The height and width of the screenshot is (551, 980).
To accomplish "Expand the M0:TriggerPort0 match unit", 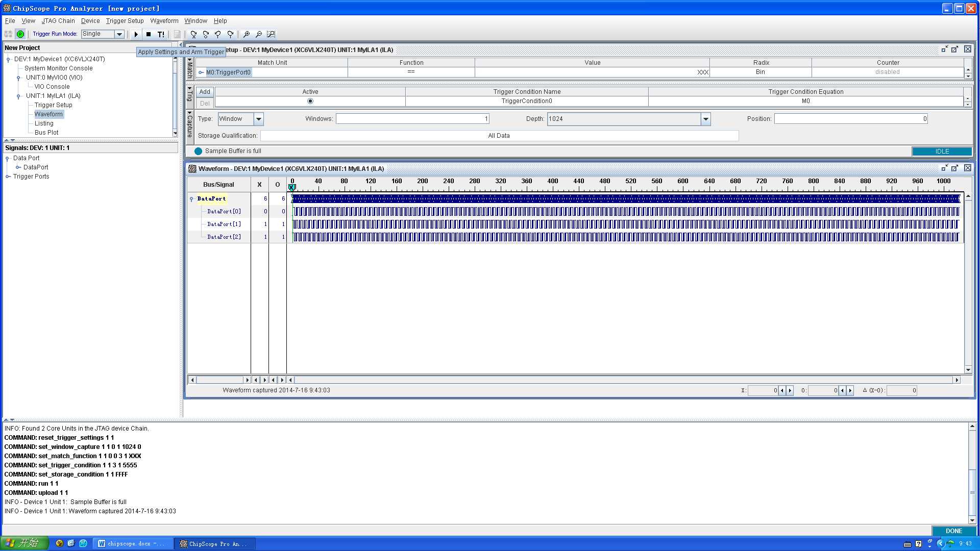I will [201, 72].
